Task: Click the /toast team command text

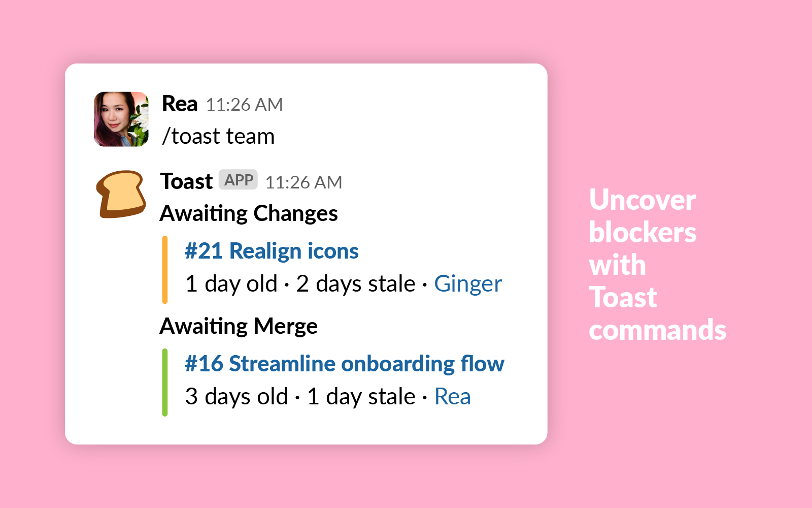Action: [x=218, y=136]
